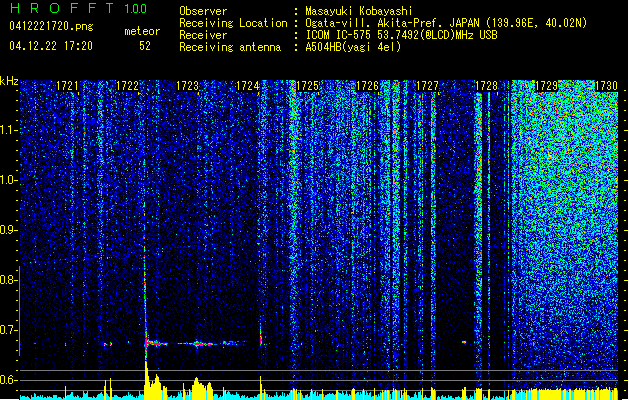Click the Receiving Location value text

(x=446, y=23)
